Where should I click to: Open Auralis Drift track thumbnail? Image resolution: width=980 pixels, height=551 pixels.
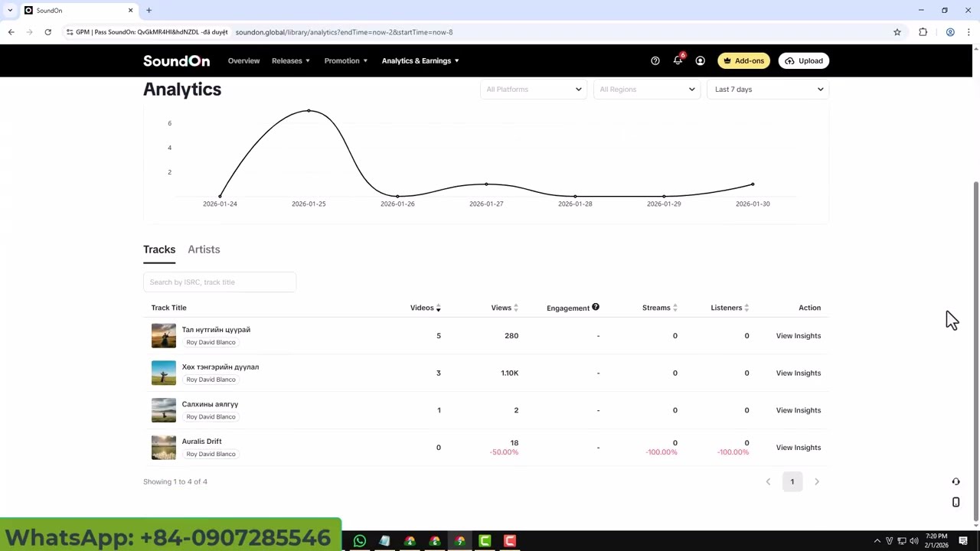[164, 448]
